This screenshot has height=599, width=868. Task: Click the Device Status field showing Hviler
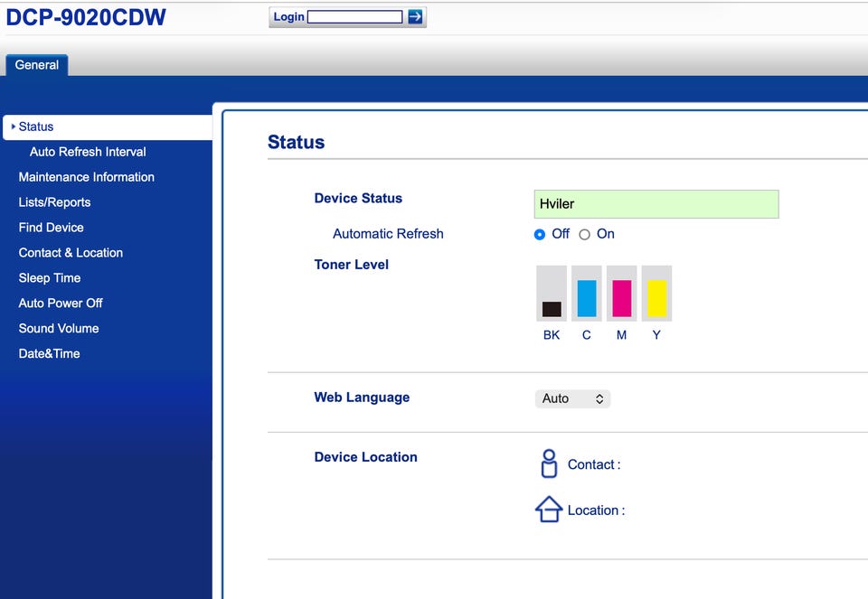point(656,204)
